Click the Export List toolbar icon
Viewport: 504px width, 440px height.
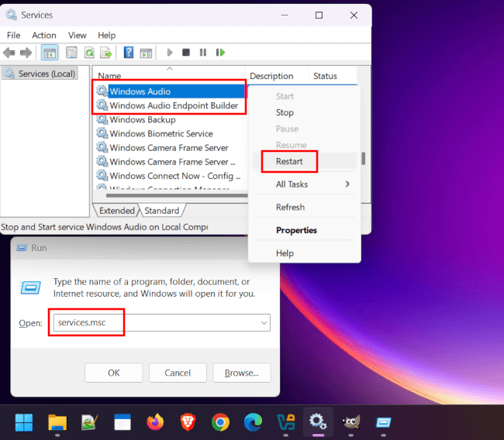click(105, 53)
